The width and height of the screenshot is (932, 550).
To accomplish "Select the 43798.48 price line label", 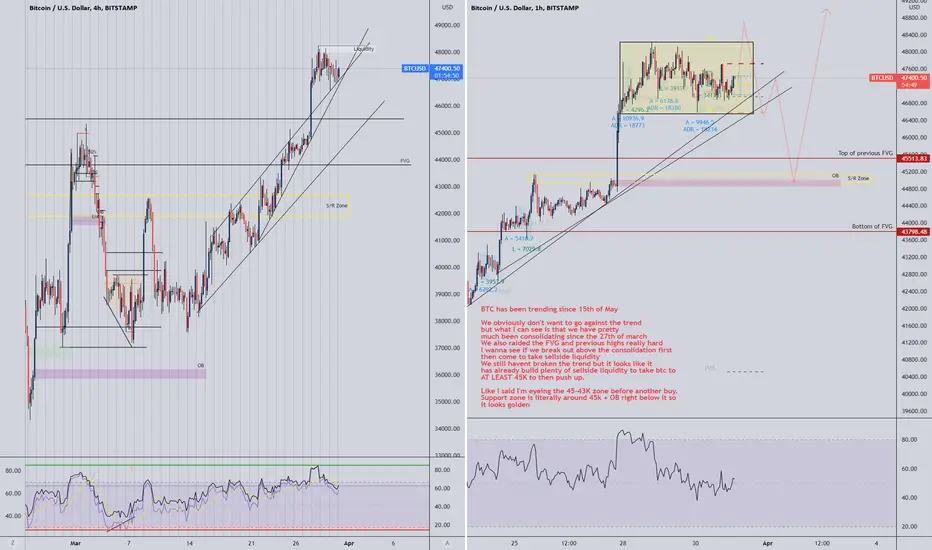I will pyautogui.click(x=914, y=232).
